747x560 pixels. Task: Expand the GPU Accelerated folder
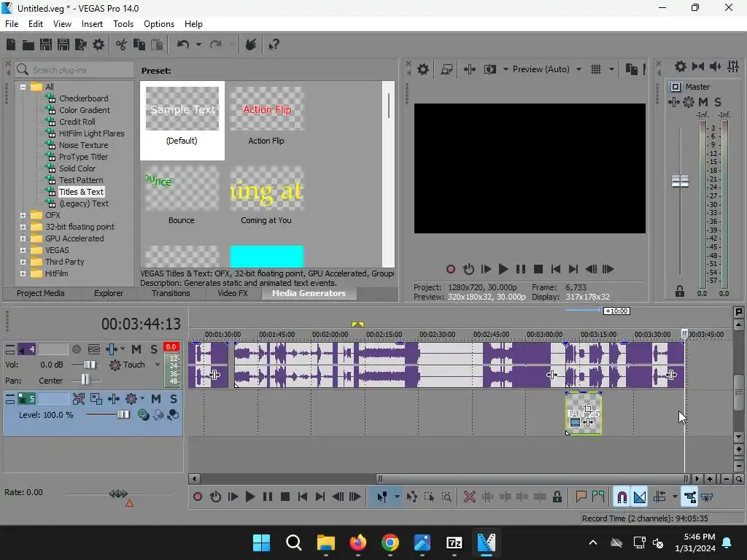(23, 238)
